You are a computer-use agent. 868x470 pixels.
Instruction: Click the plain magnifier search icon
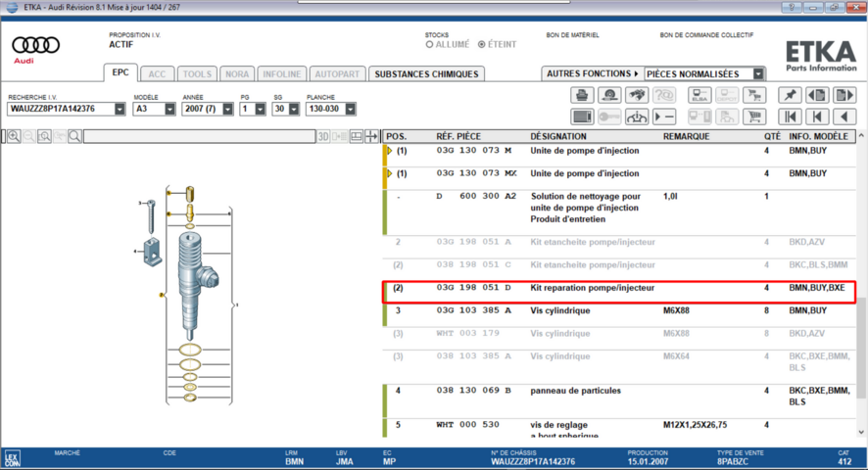(74, 136)
